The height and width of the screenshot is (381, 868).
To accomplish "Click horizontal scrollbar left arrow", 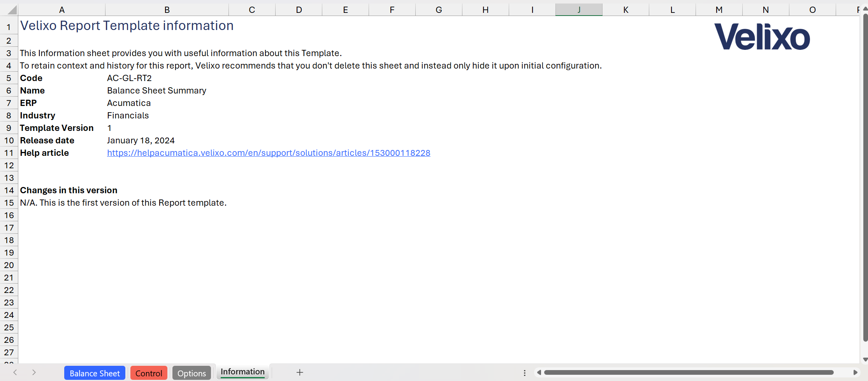I will pyautogui.click(x=539, y=372).
